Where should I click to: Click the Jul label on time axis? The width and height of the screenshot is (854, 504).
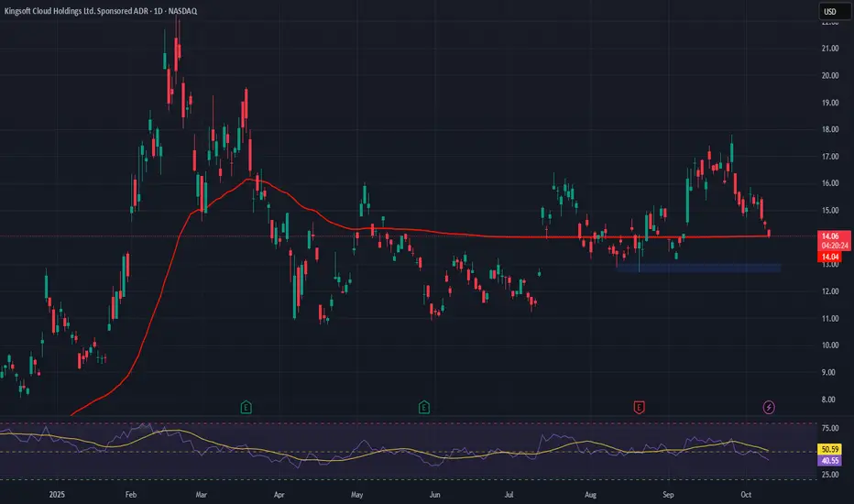509,495
